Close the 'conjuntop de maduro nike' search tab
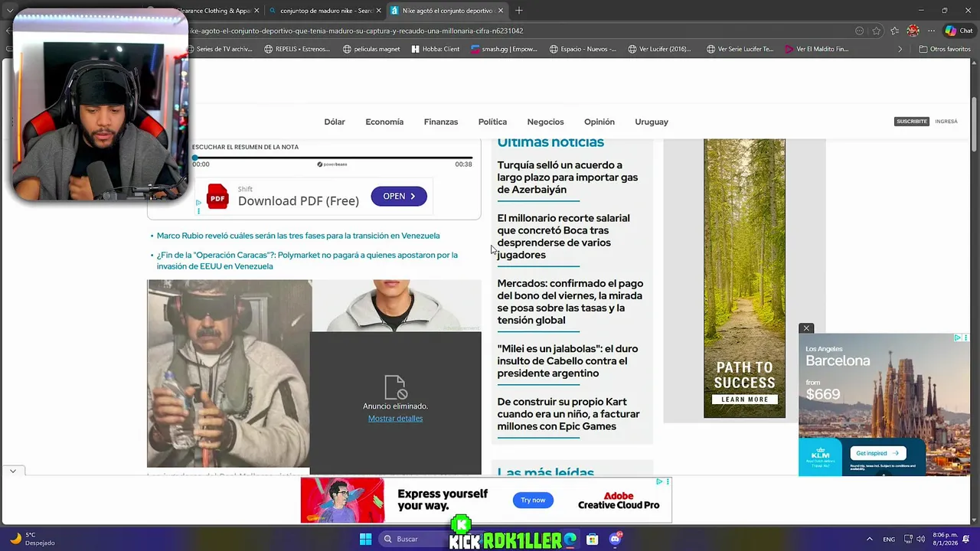 click(378, 11)
